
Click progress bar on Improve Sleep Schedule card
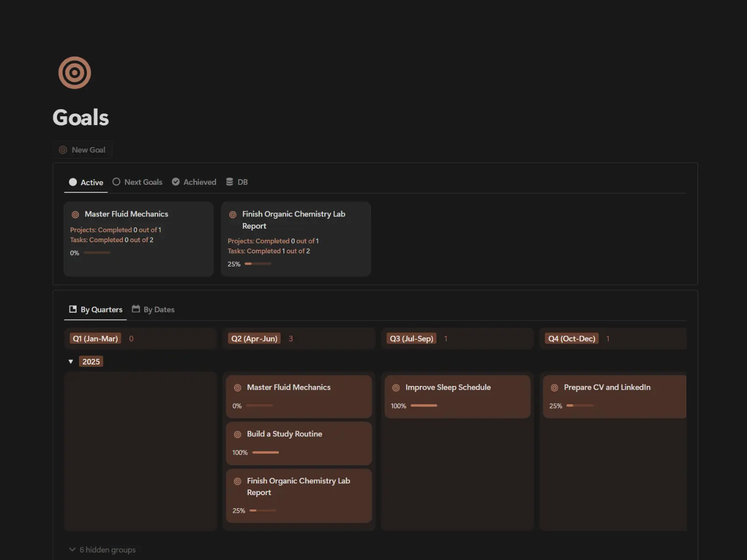pyautogui.click(x=423, y=406)
